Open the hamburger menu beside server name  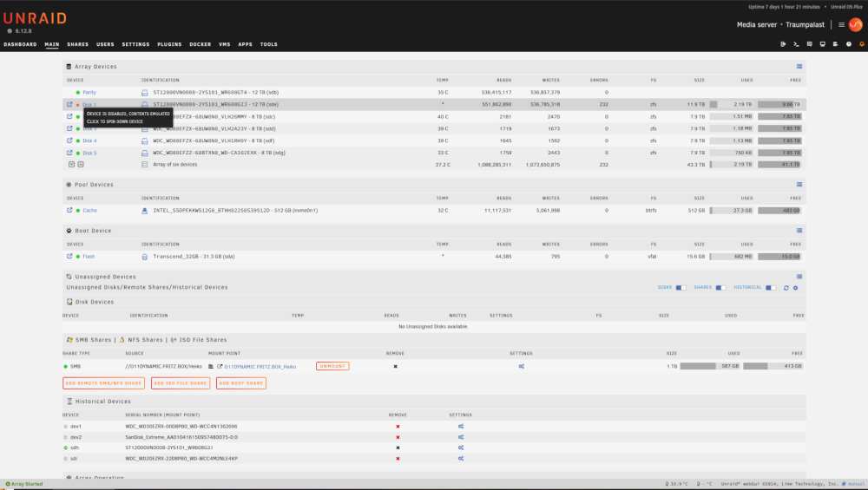click(841, 25)
